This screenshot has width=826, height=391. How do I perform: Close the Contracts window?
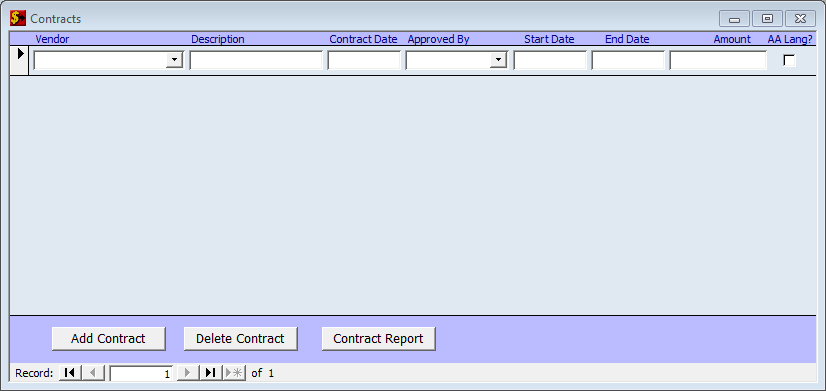(x=800, y=18)
